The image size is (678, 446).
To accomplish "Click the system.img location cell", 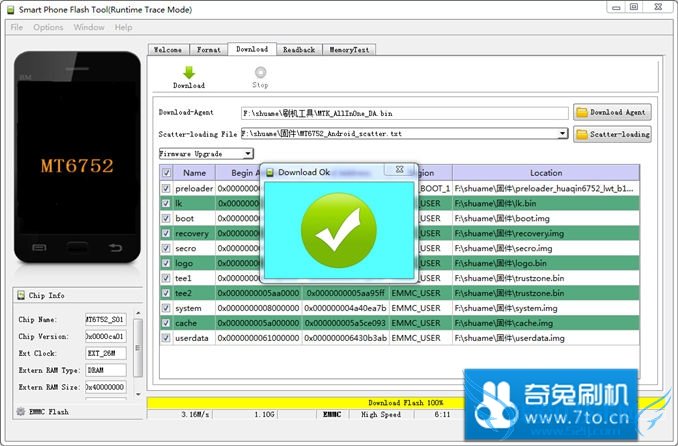I will [546, 308].
